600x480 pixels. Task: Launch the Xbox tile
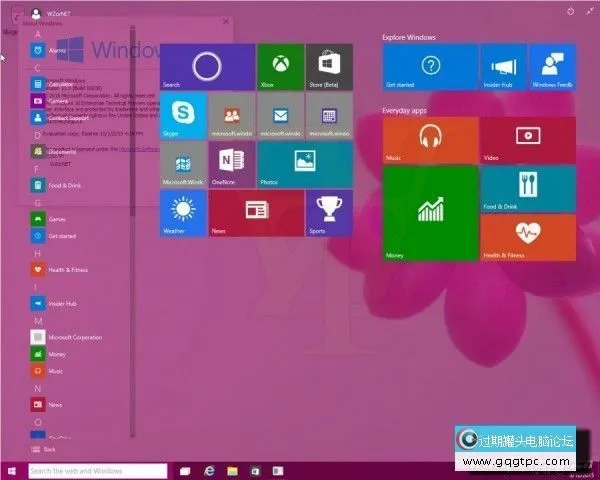280,67
